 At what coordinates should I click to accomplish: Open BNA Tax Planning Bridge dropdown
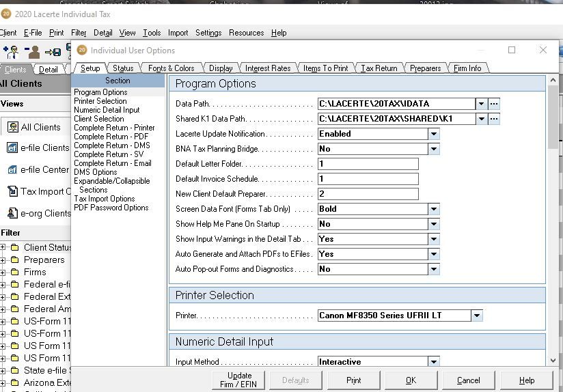(434, 149)
